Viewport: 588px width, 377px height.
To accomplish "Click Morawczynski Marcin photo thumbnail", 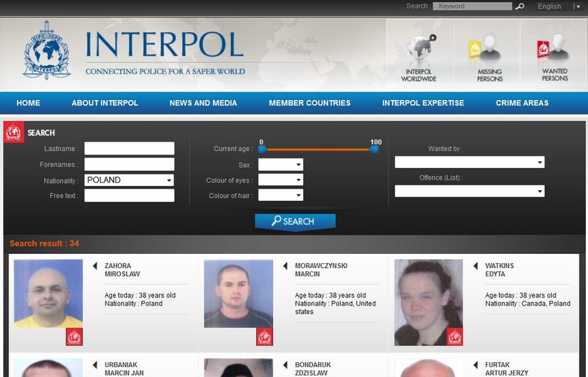I will pos(239,294).
